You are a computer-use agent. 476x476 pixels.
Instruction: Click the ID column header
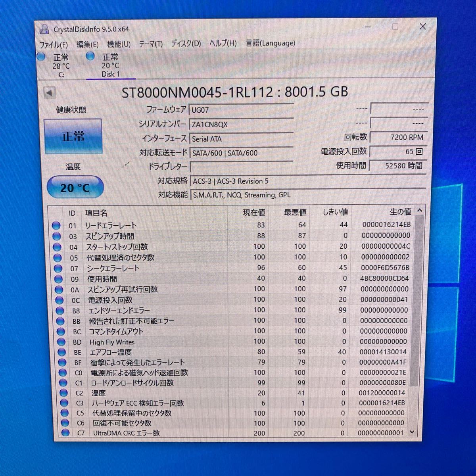tap(72, 213)
